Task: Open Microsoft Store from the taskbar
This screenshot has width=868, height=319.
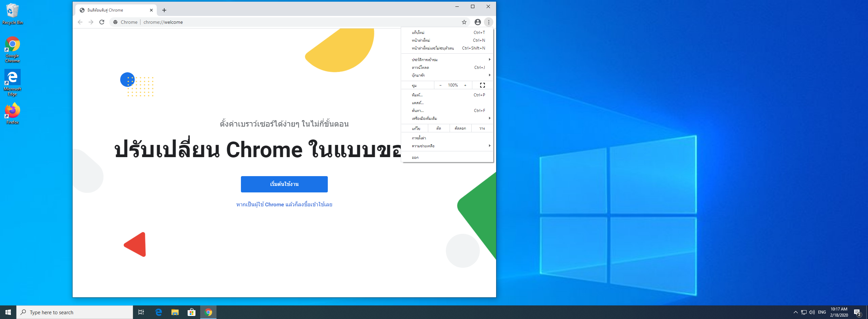Action: click(x=192, y=312)
